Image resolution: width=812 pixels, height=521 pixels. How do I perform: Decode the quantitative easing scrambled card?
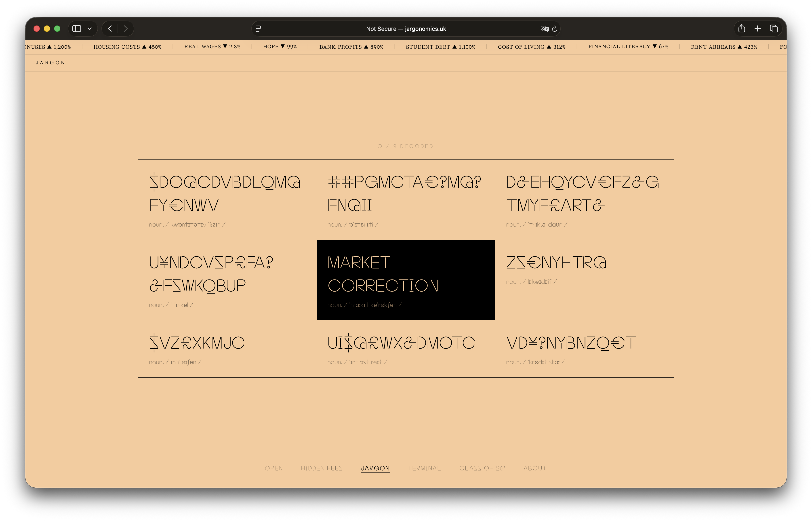coord(227,200)
